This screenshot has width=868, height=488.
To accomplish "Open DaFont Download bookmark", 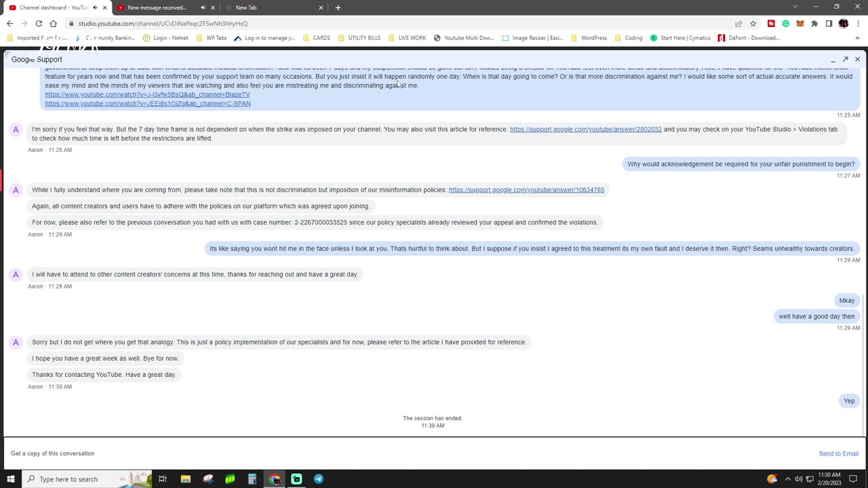I will 749,38.
